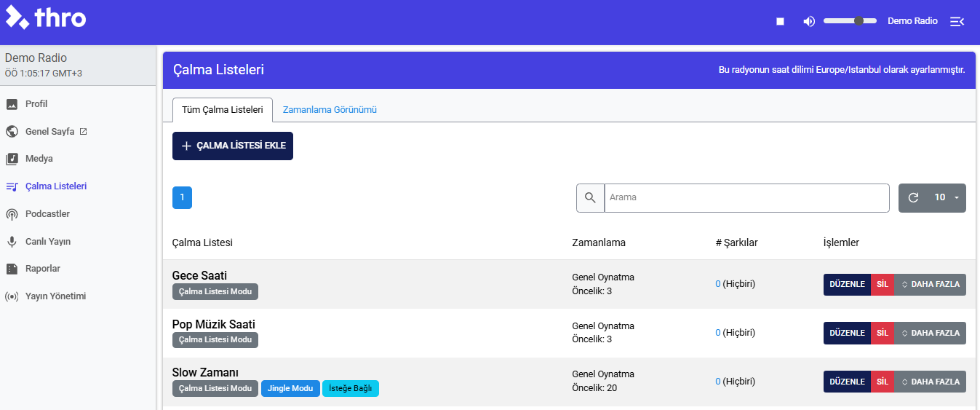Click the Gece Saati playlist name
The width and height of the screenshot is (980, 410).
click(x=199, y=275)
